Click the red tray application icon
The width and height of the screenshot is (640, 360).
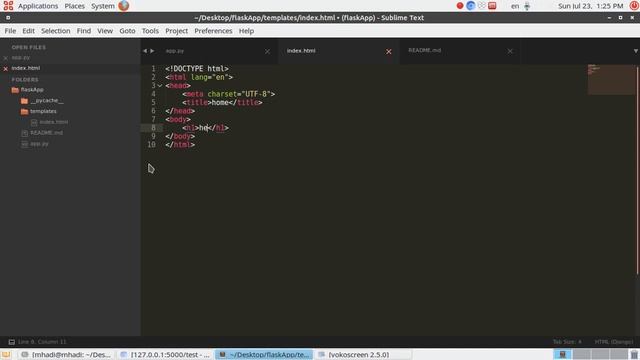(492, 6)
